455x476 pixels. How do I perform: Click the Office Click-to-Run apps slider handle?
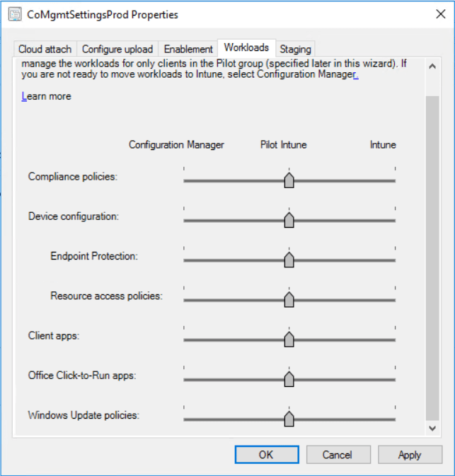289,379
